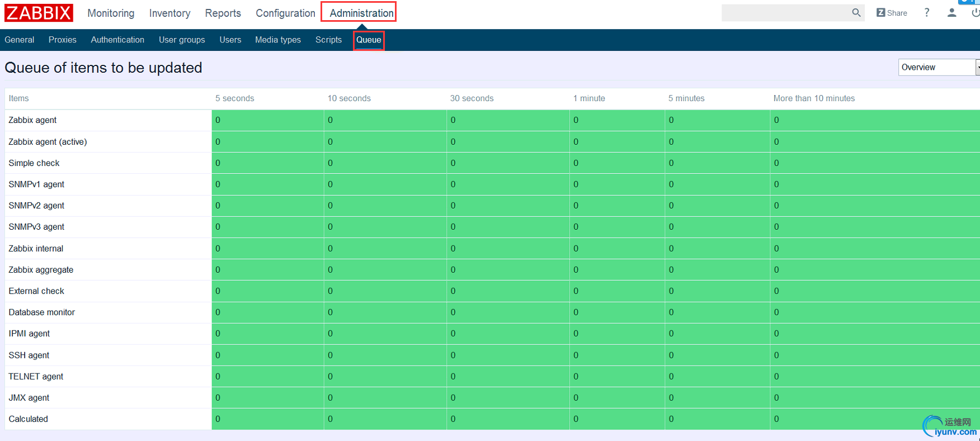
Task: Select the Queue submenu
Action: coord(369,40)
